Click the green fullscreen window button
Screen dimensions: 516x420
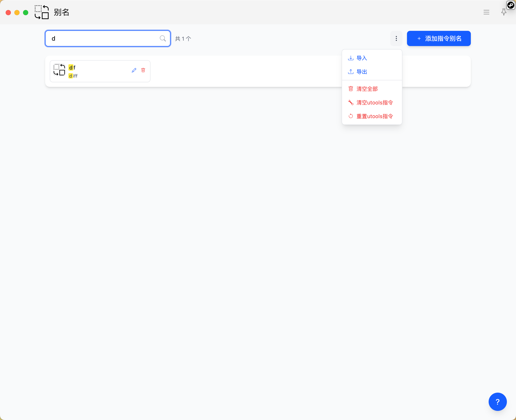(26, 13)
